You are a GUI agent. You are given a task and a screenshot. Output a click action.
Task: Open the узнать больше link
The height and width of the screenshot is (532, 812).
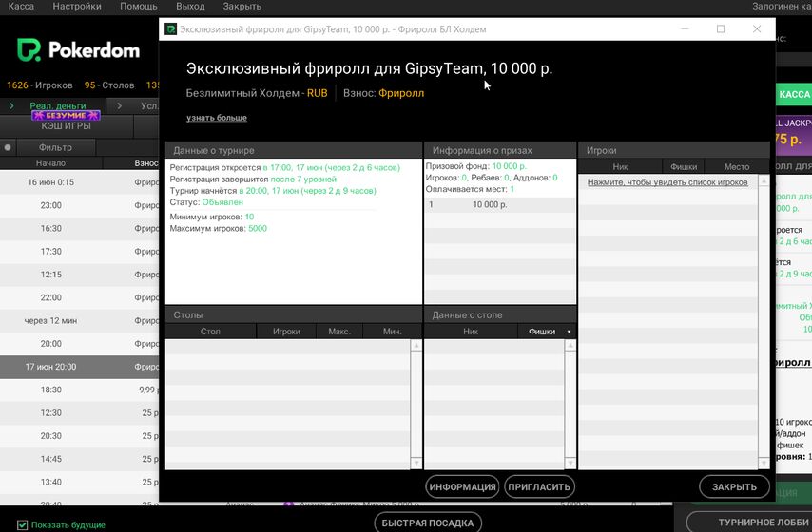pos(217,118)
